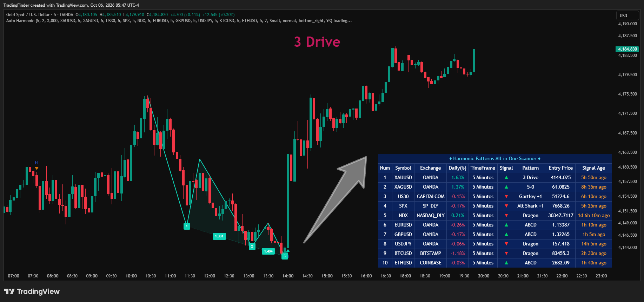
Task: Click the red signal arrow in BTCUSD row
Action: coord(506,254)
